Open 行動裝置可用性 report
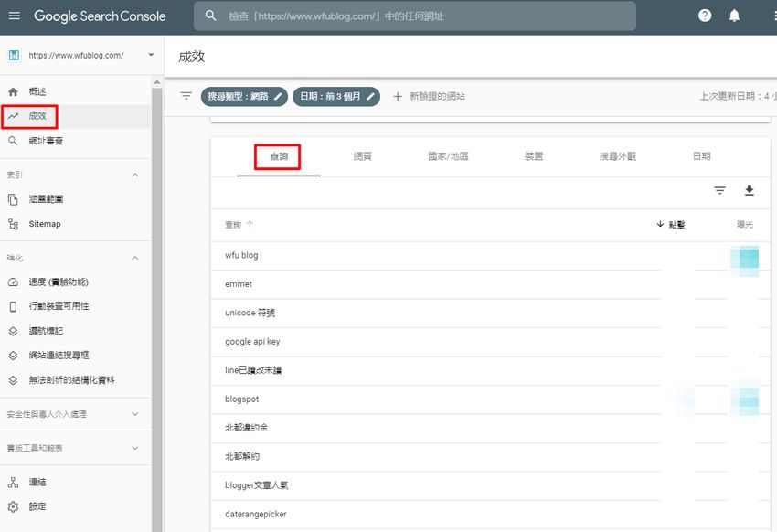Viewport: 777px width, 532px height. pos(75,306)
